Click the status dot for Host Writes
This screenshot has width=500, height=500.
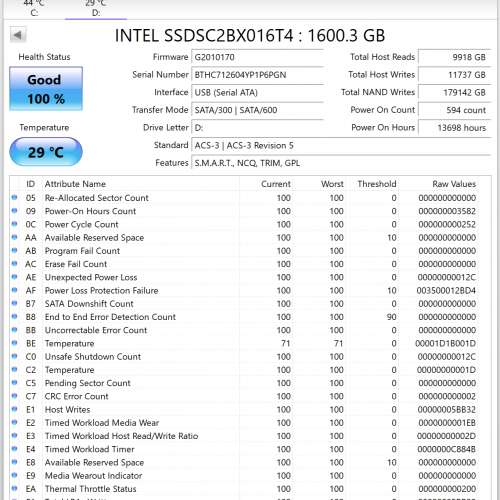[14, 409]
